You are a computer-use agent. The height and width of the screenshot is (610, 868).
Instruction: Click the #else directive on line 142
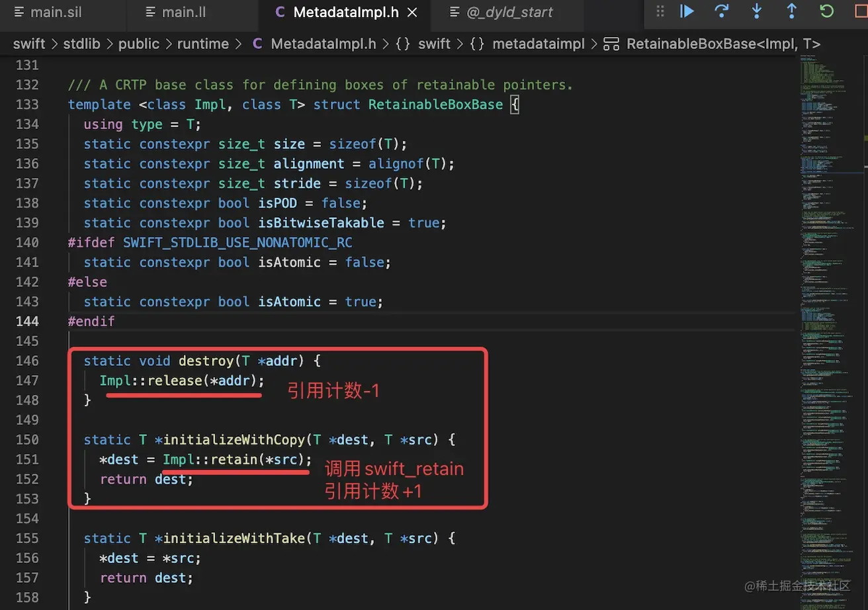[x=87, y=282]
